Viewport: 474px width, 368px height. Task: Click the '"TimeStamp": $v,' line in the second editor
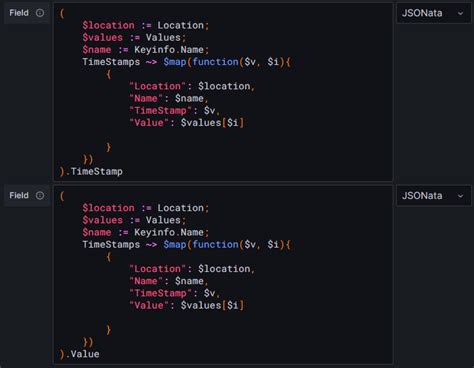pyautogui.click(x=174, y=293)
